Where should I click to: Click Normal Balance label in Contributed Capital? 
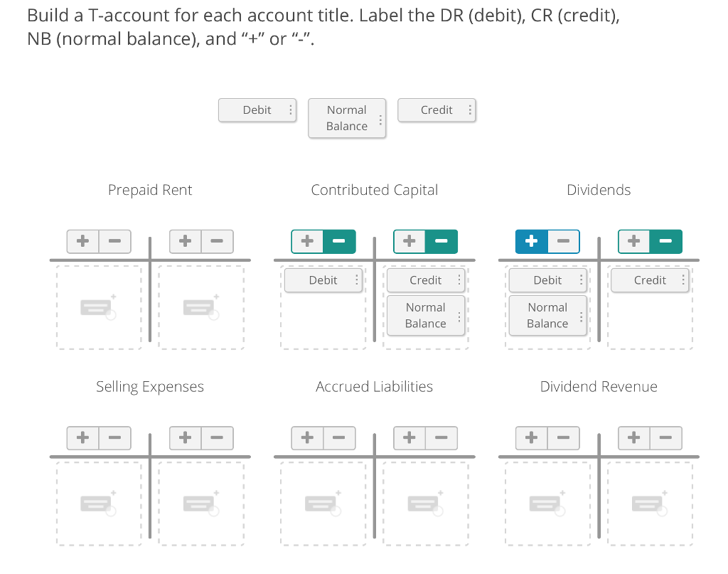pyautogui.click(x=425, y=315)
